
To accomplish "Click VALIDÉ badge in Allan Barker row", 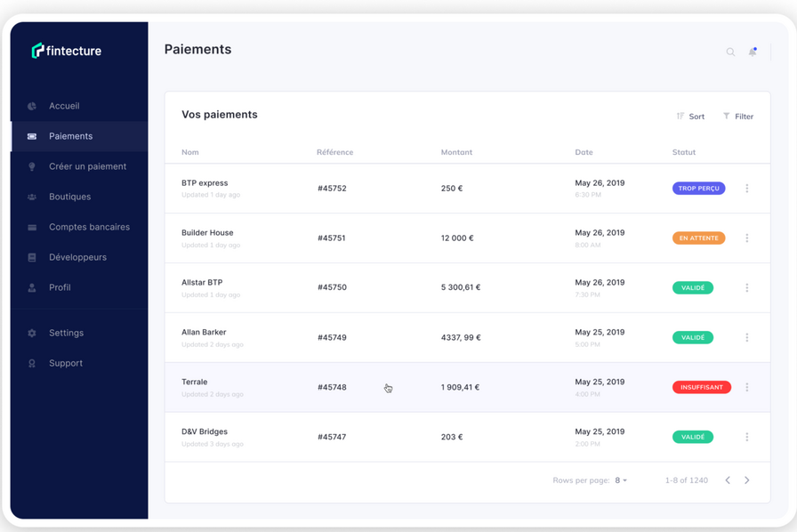I will tap(693, 337).
